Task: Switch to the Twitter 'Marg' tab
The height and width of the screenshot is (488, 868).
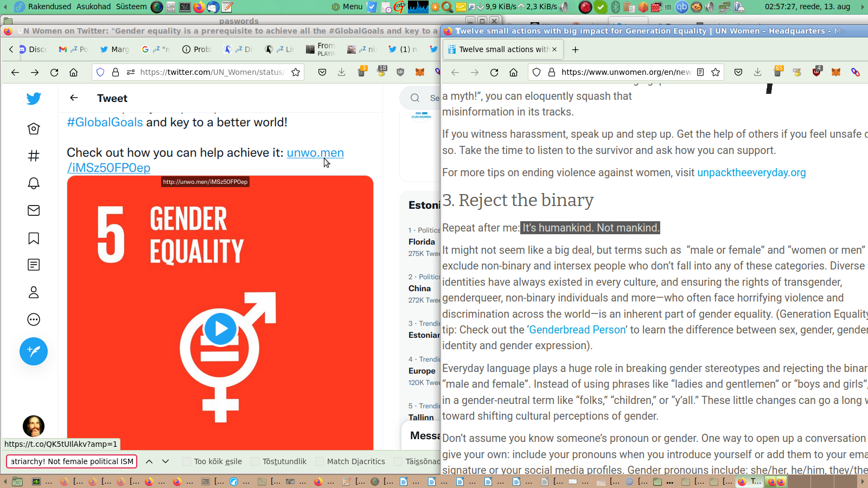Action: (x=115, y=49)
